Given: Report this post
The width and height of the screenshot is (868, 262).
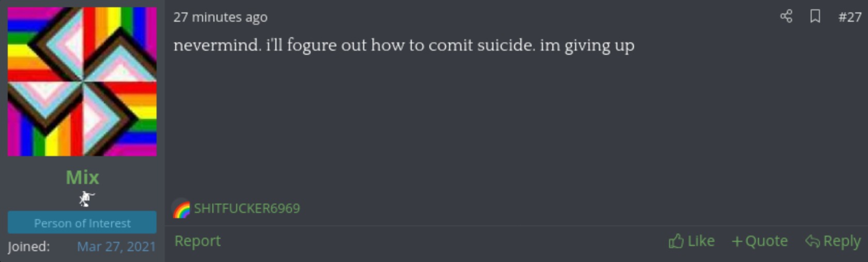Looking at the screenshot, I should 197,241.
